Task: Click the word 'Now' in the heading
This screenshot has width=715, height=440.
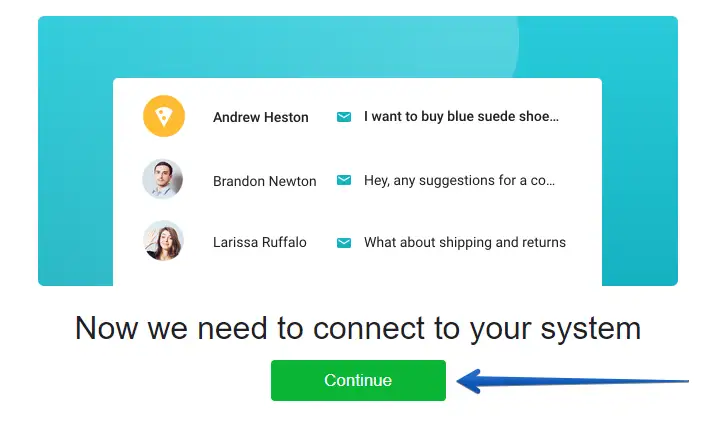Action: (x=107, y=329)
